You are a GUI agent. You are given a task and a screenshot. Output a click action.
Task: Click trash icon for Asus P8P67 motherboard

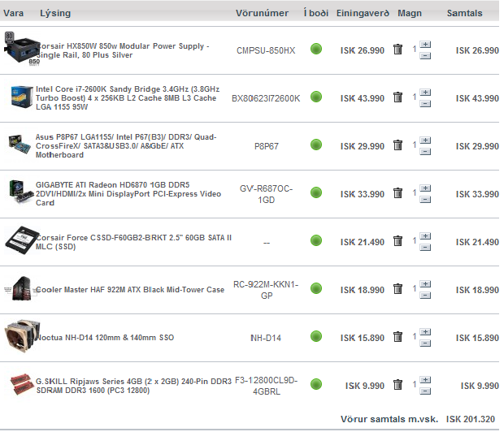click(398, 145)
